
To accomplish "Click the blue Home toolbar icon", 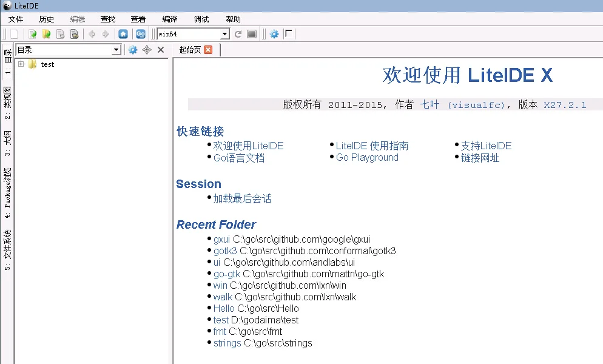I will 123,34.
